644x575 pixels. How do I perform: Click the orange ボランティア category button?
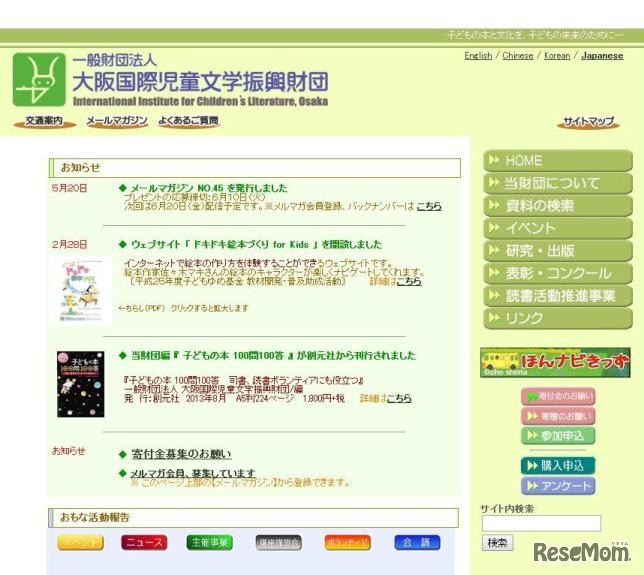(x=347, y=543)
